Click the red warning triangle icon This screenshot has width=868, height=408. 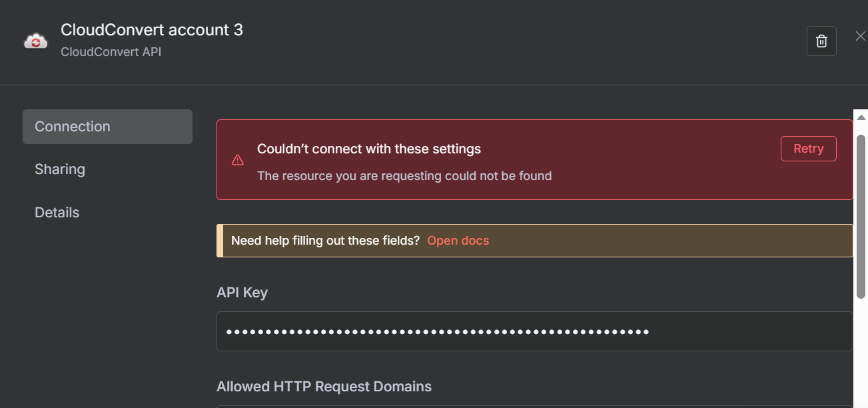pos(237,160)
